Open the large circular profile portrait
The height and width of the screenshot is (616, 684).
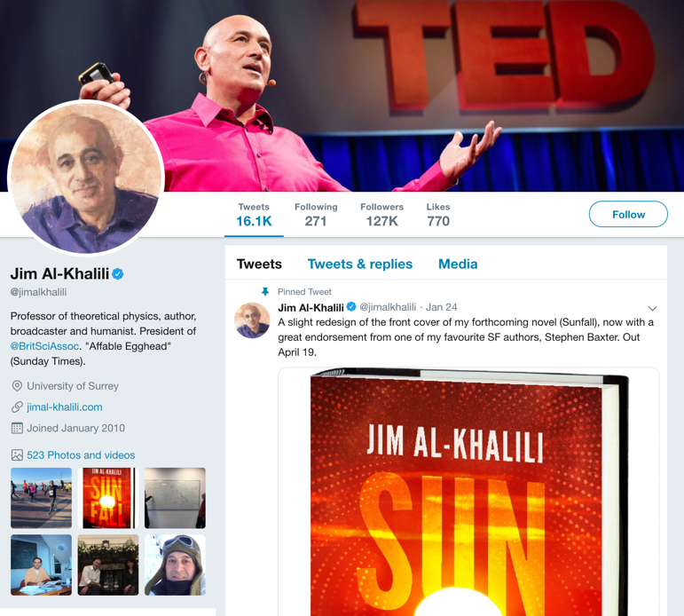point(86,178)
